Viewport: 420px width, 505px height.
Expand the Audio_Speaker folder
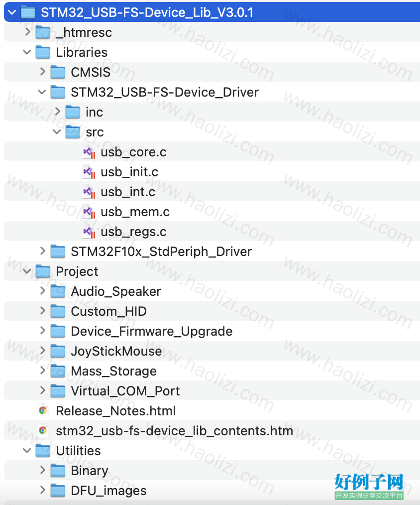42,291
